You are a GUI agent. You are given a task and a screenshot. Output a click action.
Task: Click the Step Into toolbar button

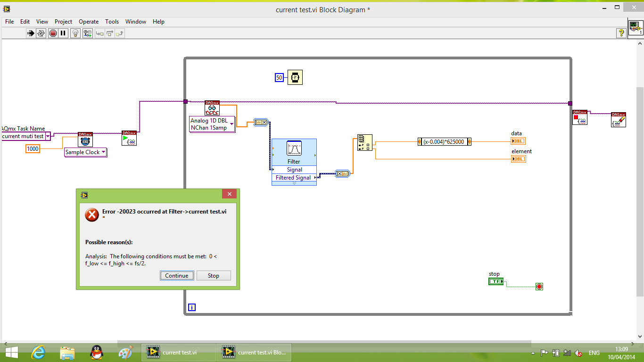pos(99,33)
